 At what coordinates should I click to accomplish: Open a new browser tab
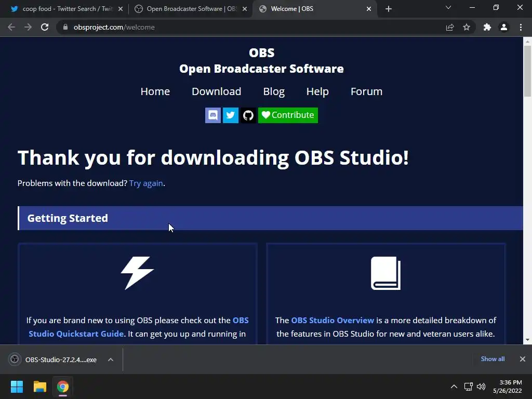[x=389, y=9]
